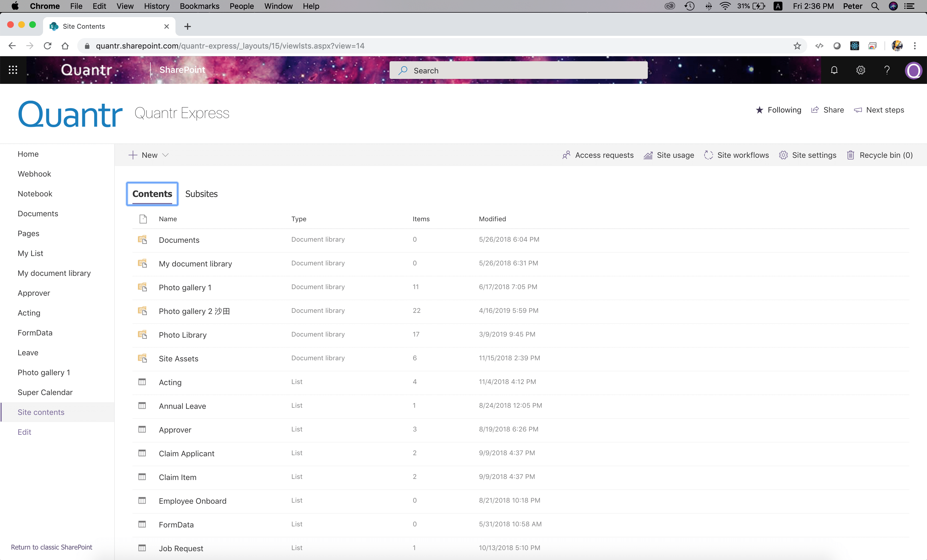Expand the New dropdown chevron

click(165, 155)
